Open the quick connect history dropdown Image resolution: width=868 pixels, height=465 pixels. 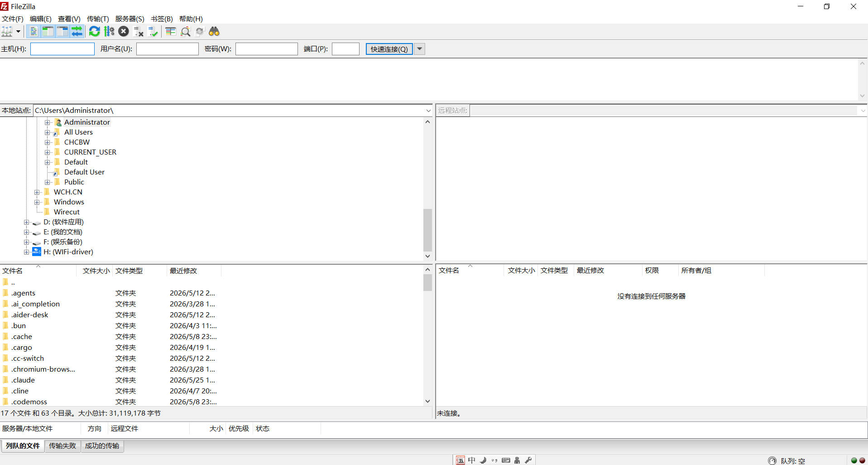click(x=420, y=49)
